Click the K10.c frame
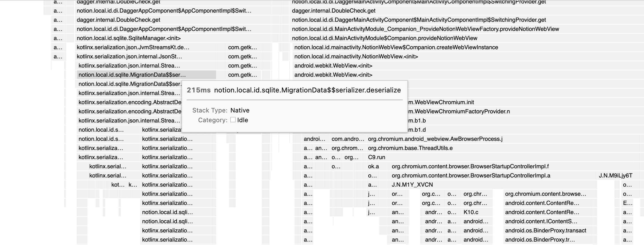The image size is (644, 245). (x=471, y=212)
